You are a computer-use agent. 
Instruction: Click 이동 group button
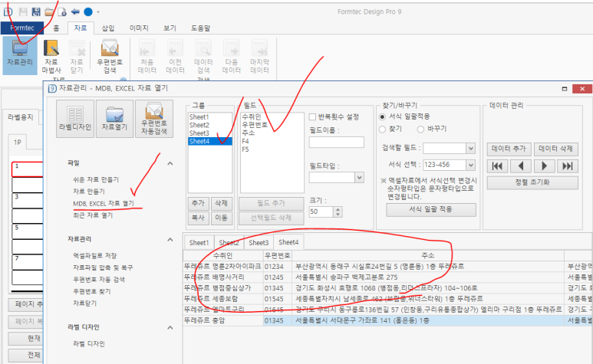click(221, 218)
